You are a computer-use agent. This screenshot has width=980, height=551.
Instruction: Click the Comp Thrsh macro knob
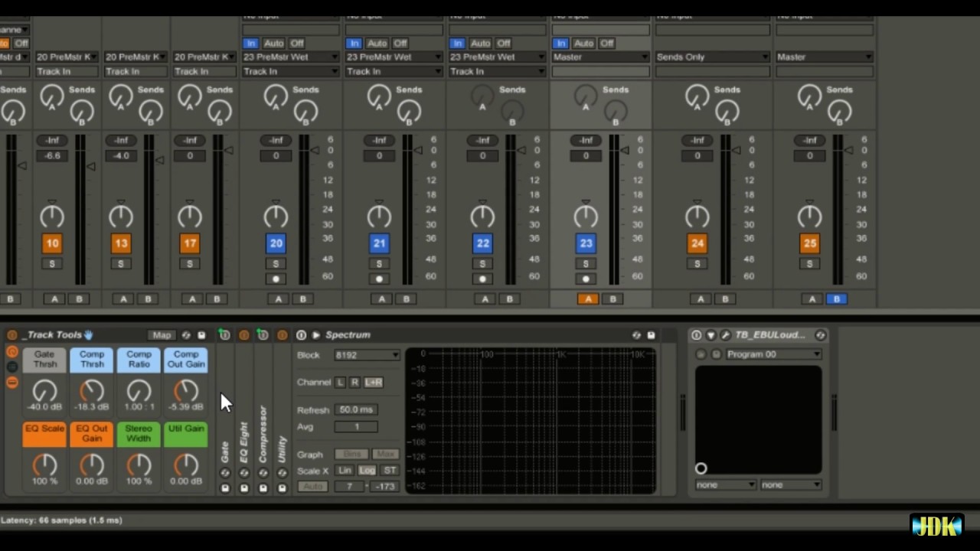92,391
